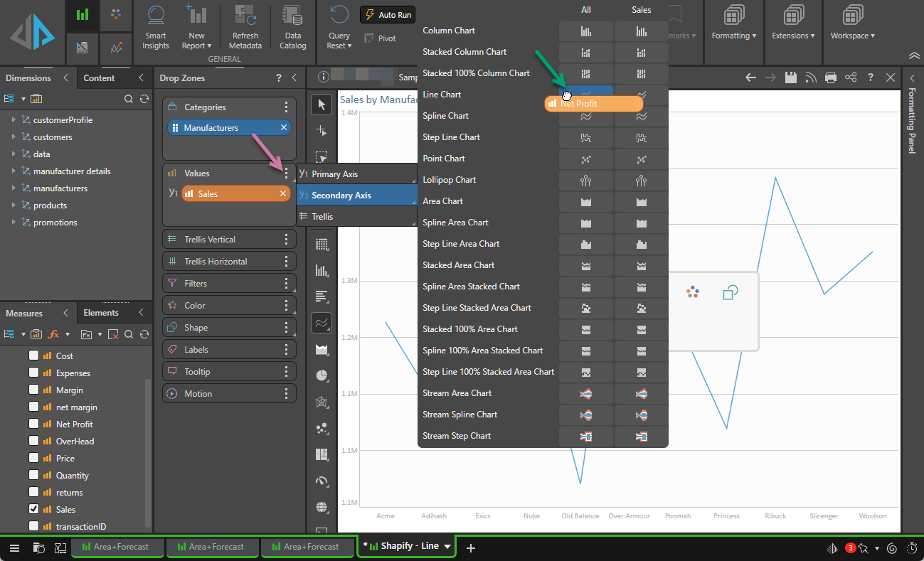The image size is (924, 561).
Task: Uncheck the Sales measure checkbox
Action: [x=33, y=510]
